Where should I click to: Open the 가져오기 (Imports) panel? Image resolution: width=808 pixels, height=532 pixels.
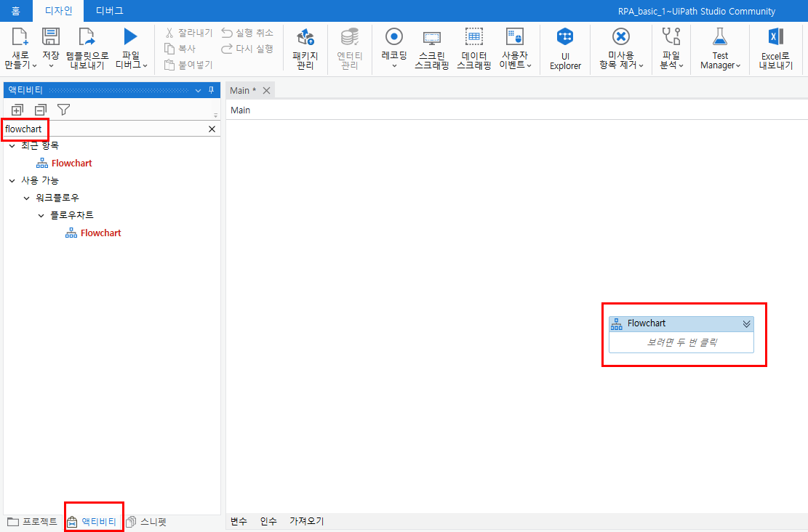307,521
